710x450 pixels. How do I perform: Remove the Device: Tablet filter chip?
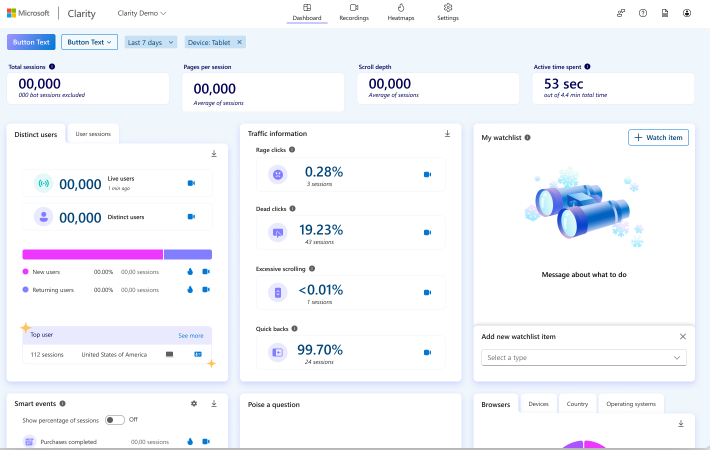click(240, 42)
